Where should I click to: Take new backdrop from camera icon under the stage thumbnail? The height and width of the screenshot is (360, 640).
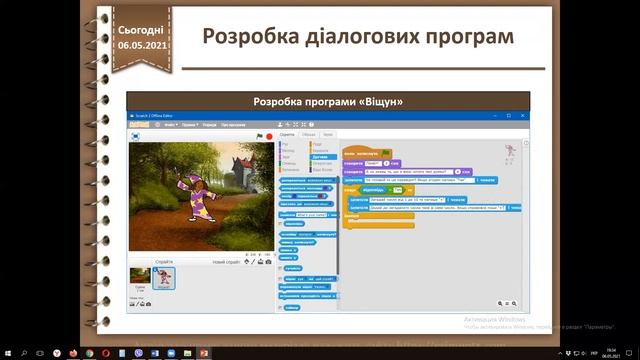[x=149, y=304]
